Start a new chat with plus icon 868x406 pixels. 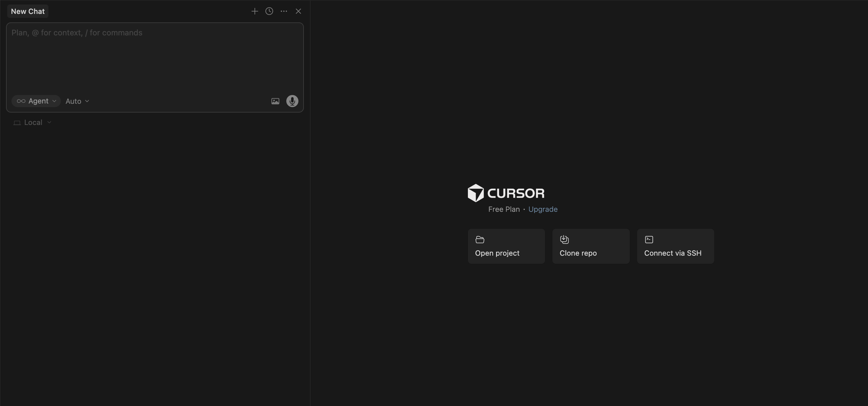(x=255, y=11)
